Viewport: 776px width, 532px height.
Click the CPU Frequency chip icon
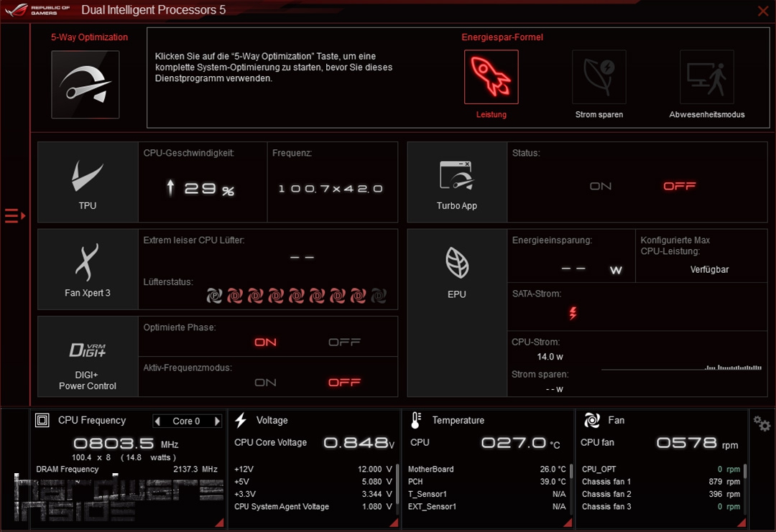(x=42, y=420)
